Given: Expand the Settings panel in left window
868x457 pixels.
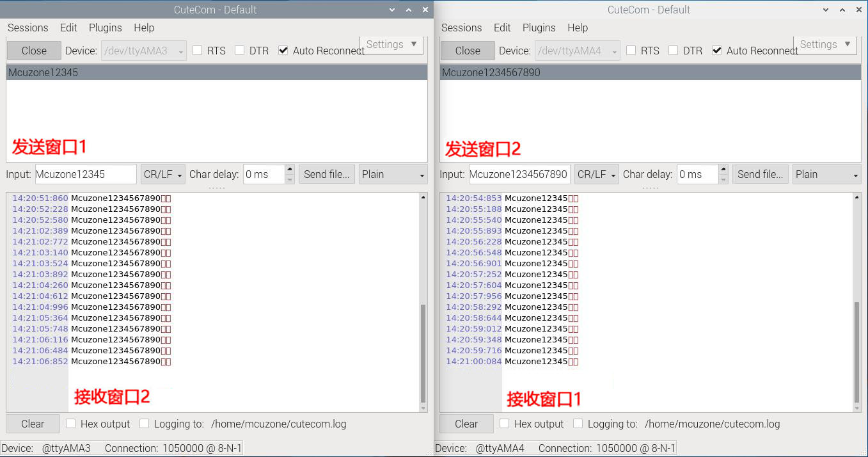Looking at the screenshot, I should pyautogui.click(x=392, y=44).
